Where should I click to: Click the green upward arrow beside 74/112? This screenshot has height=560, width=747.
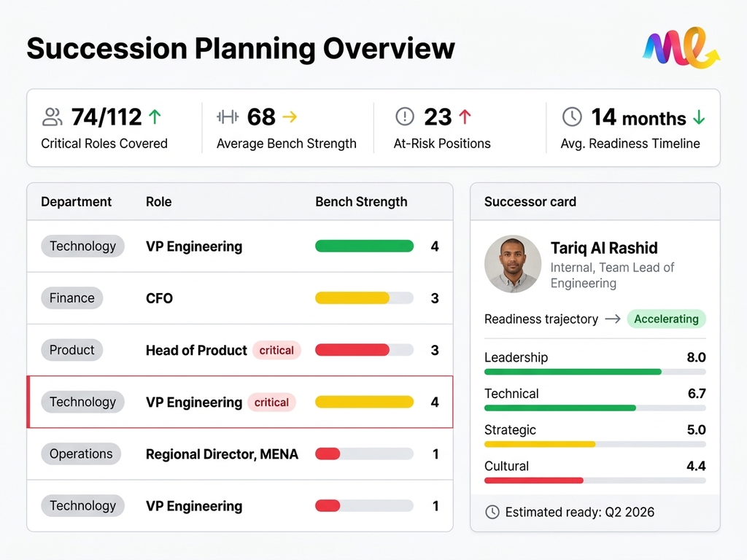tap(153, 116)
